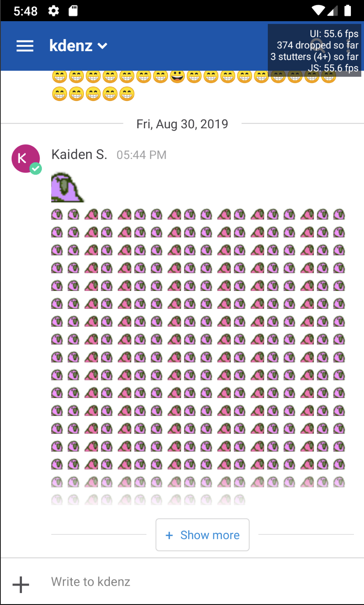364x605 pixels.
Task: Click Kaiden S.'s round K avatar
Action: click(26, 159)
